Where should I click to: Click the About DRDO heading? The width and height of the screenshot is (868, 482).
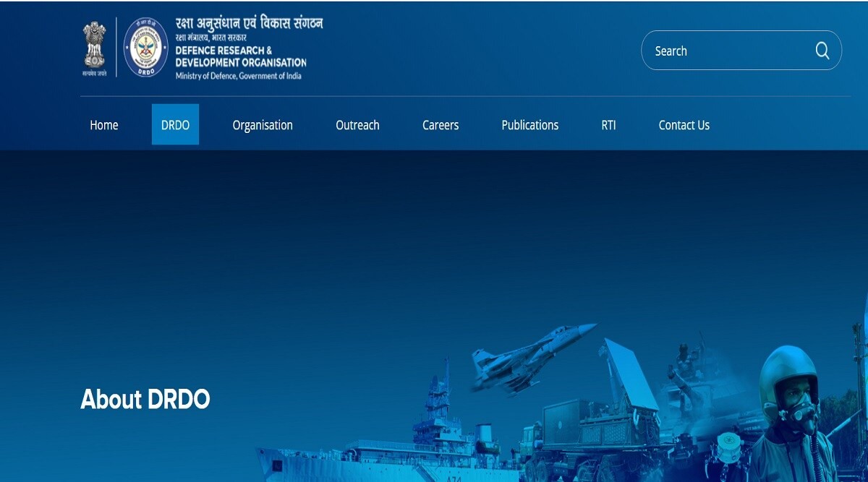pos(145,400)
